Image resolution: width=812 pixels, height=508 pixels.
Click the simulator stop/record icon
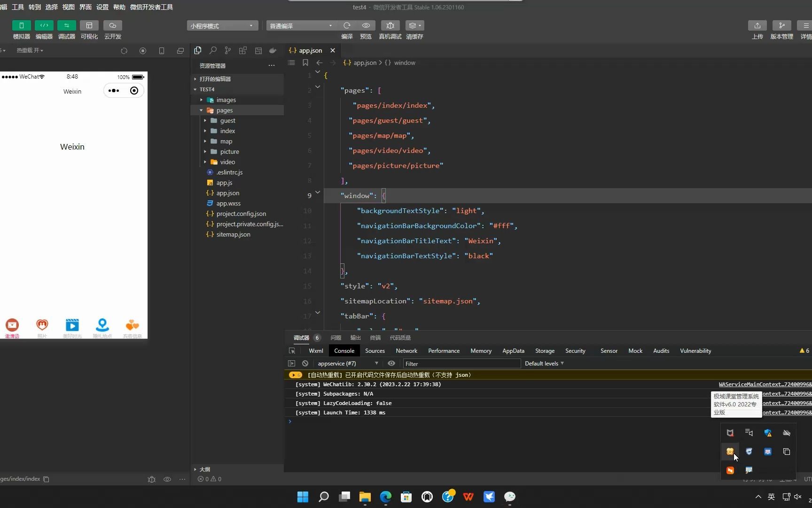coord(143,51)
